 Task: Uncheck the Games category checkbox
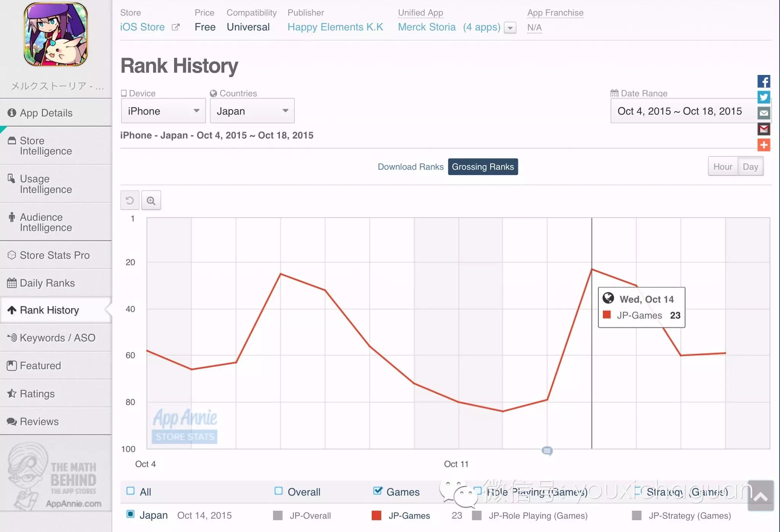377,491
